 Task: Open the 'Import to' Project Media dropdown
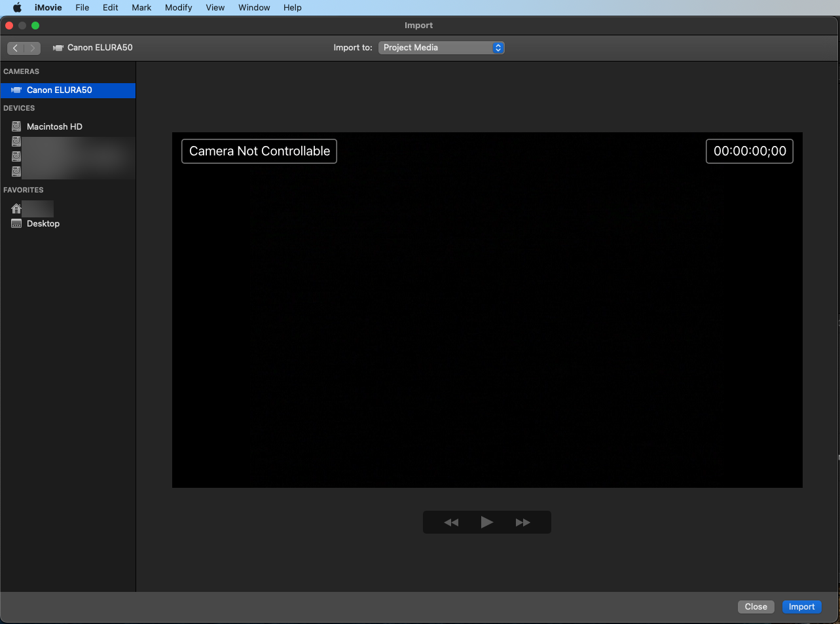[441, 48]
